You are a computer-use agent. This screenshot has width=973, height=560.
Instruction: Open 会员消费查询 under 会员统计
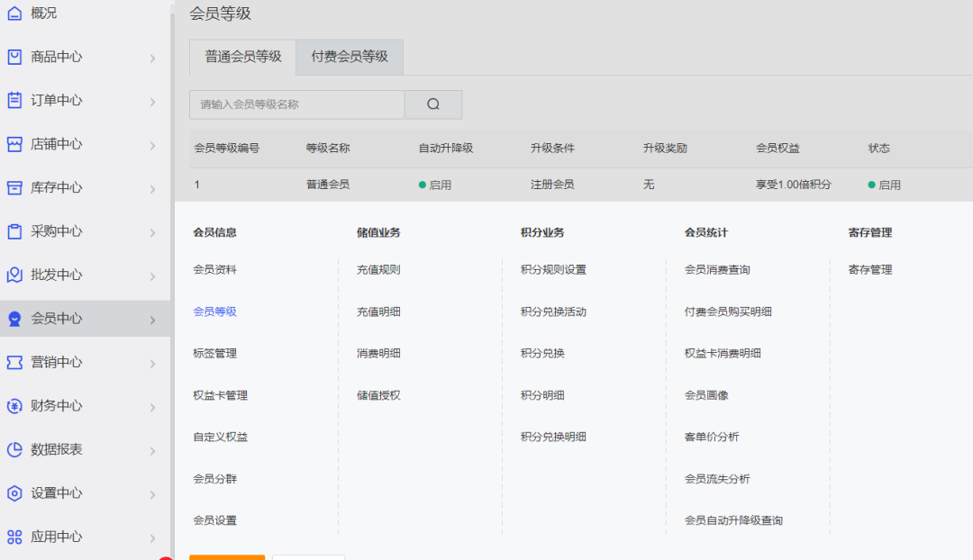point(717,269)
